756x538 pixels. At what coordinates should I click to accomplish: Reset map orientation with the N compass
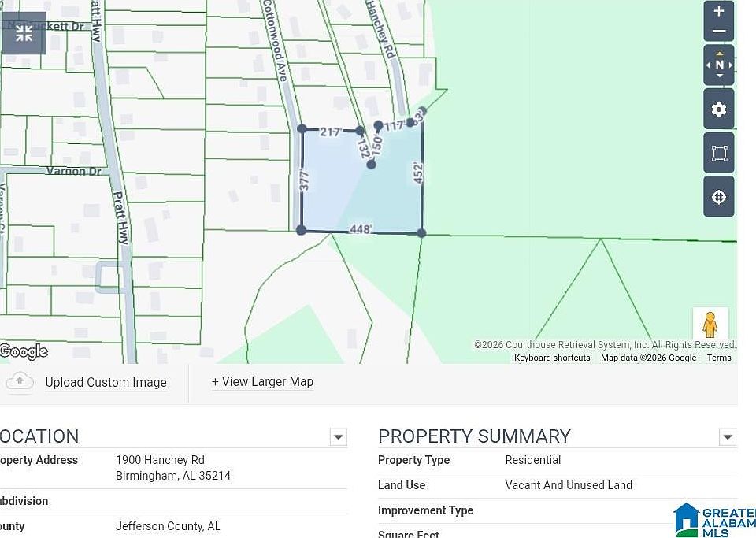point(719,64)
